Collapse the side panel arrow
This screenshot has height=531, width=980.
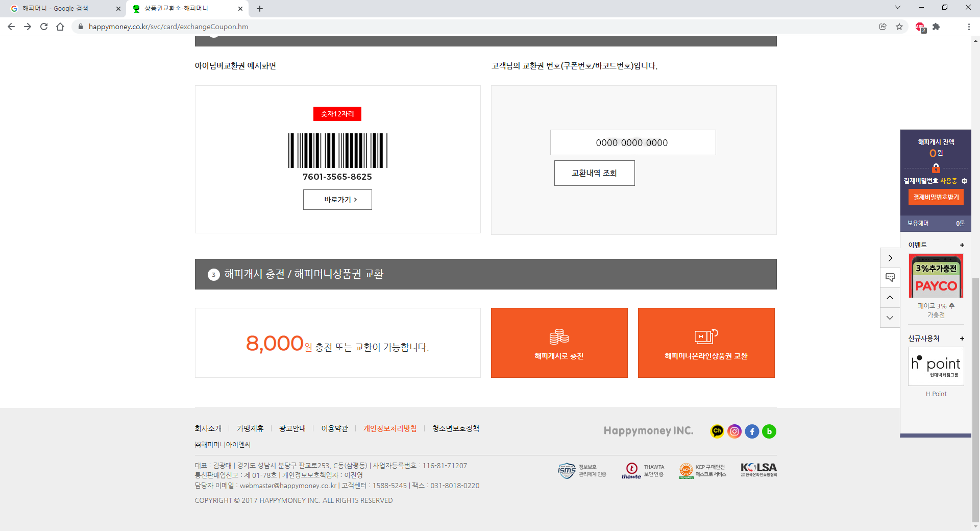pyautogui.click(x=890, y=258)
